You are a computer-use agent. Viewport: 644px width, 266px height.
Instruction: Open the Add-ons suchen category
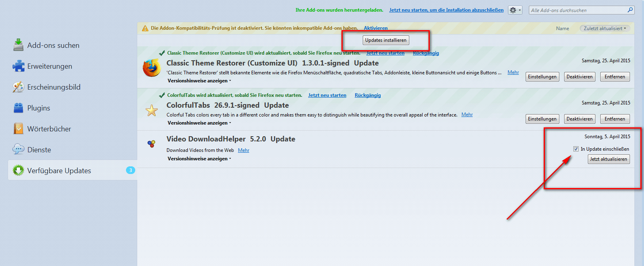point(73,45)
